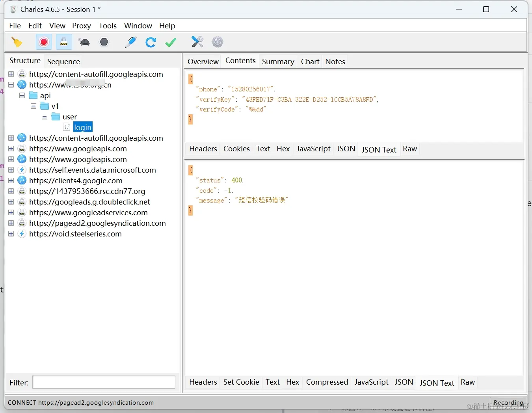Viewport: 532px width, 413px height.
Task: Open the tools wrench icon
Action: (x=197, y=42)
